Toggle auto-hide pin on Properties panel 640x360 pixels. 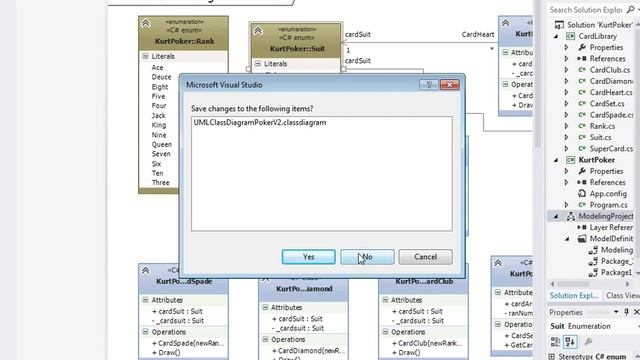627,312
